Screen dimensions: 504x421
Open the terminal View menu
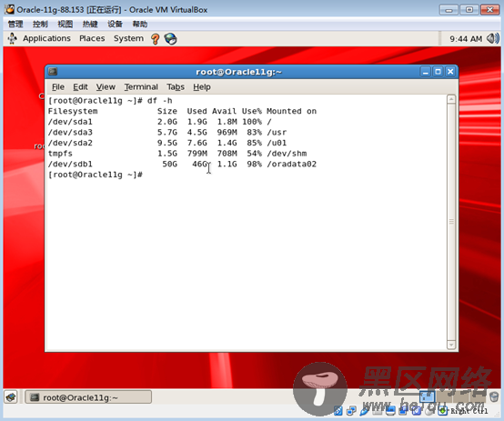(x=106, y=86)
